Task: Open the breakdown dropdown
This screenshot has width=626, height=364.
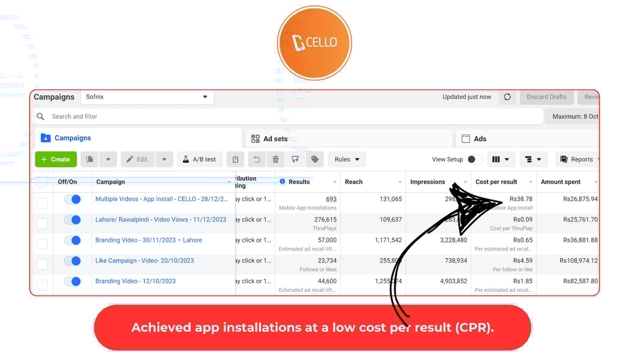Action: tap(533, 159)
